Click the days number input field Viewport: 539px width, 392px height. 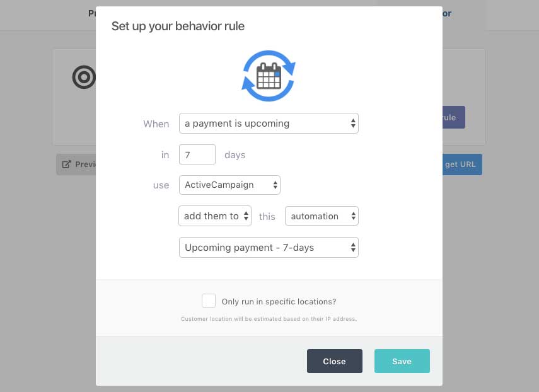197,154
